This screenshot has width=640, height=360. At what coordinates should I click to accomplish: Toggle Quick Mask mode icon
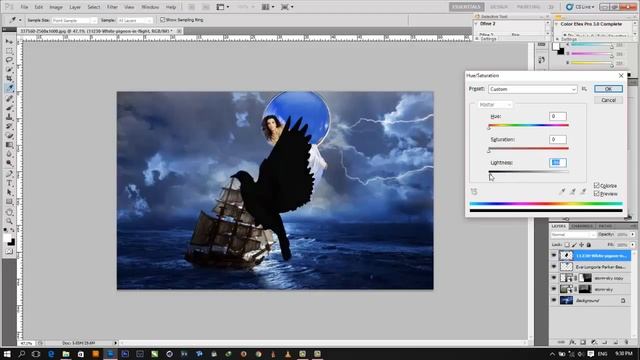pyautogui.click(x=9, y=252)
